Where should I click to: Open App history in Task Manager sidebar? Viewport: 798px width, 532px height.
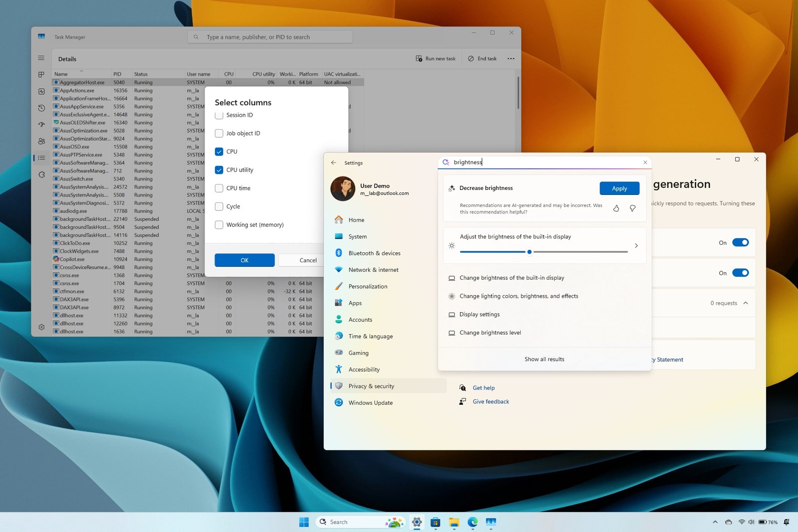41,108
